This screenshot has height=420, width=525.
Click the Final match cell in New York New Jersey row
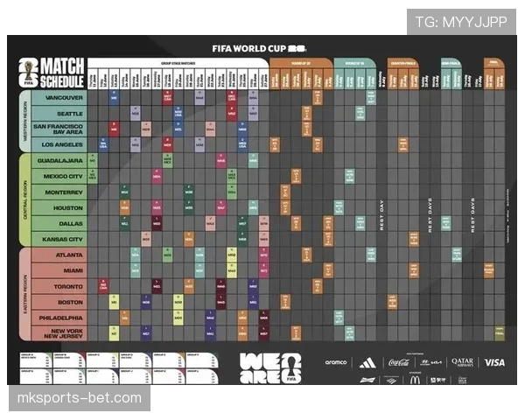(500, 333)
